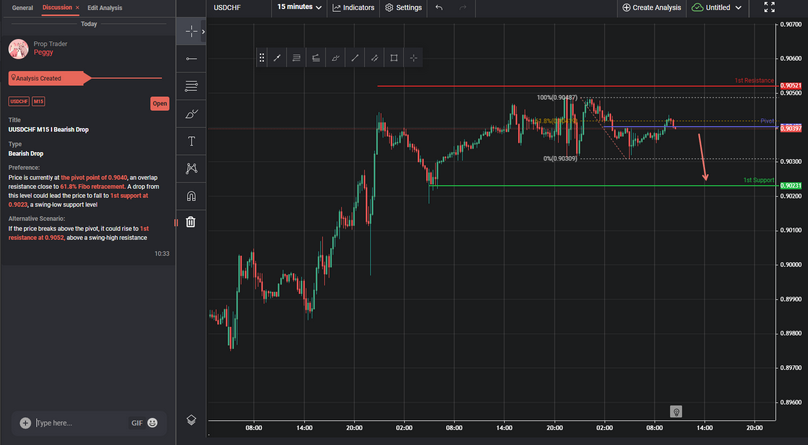This screenshot has width=809, height=445.
Task: Click the undo arrow
Action: point(439,7)
